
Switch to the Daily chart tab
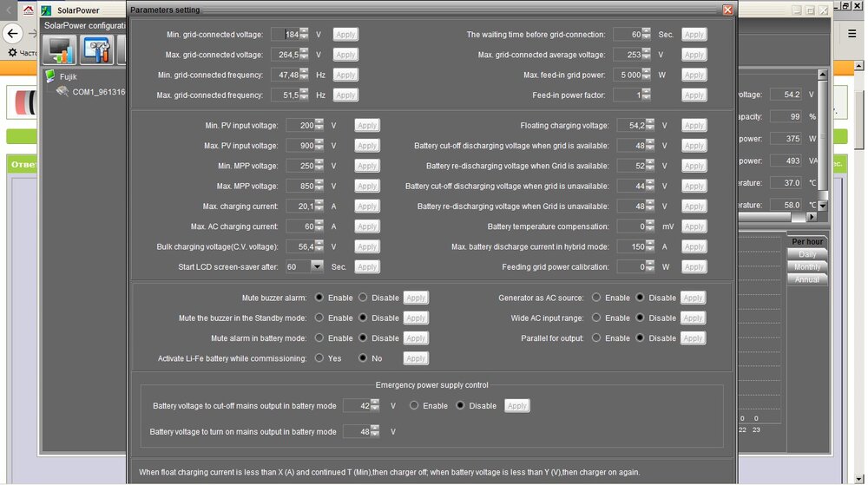(x=806, y=254)
